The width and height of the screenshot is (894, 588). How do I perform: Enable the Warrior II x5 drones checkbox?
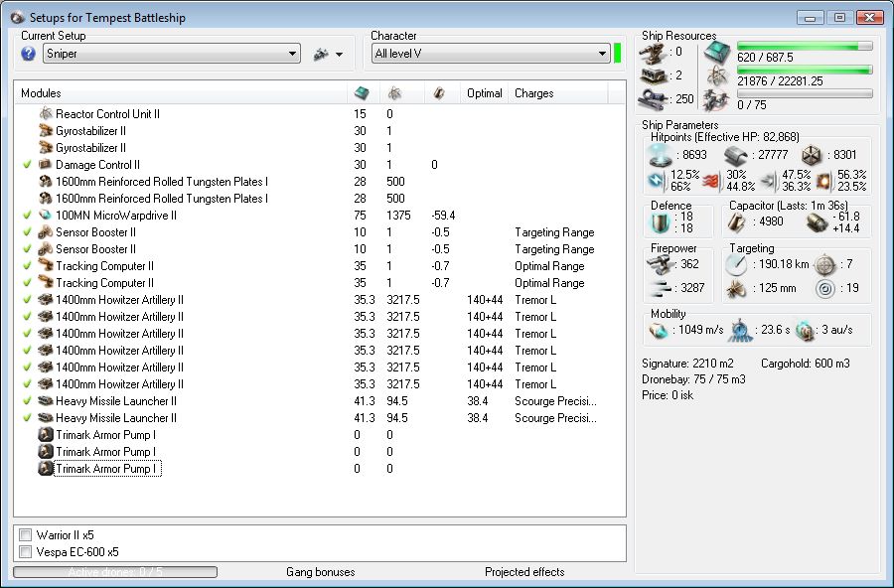click(26, 535)
